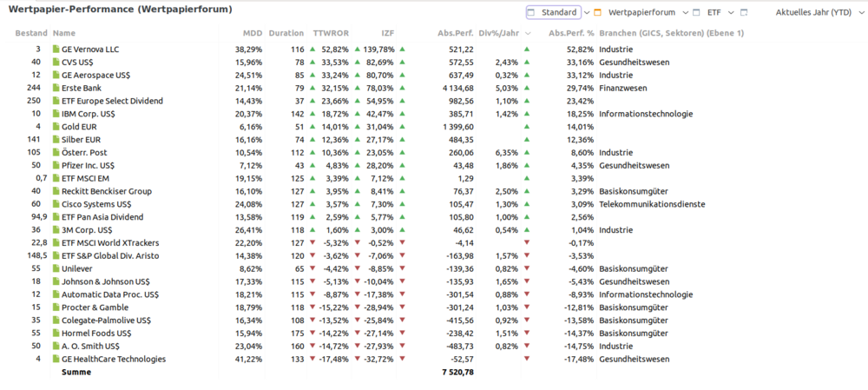Screen dimensions: 868x390
Task: Click the file icon beside ETF MSCI World XTrackers
Action: (56, 242)
